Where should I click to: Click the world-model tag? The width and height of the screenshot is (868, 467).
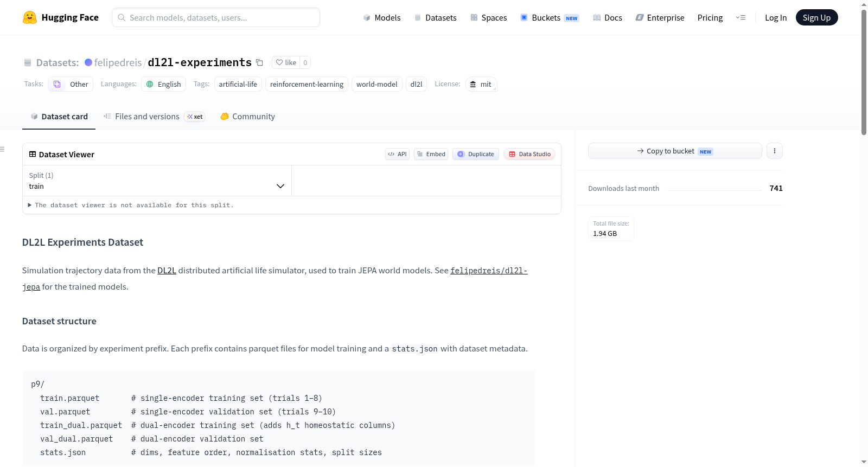pos(377,84)
